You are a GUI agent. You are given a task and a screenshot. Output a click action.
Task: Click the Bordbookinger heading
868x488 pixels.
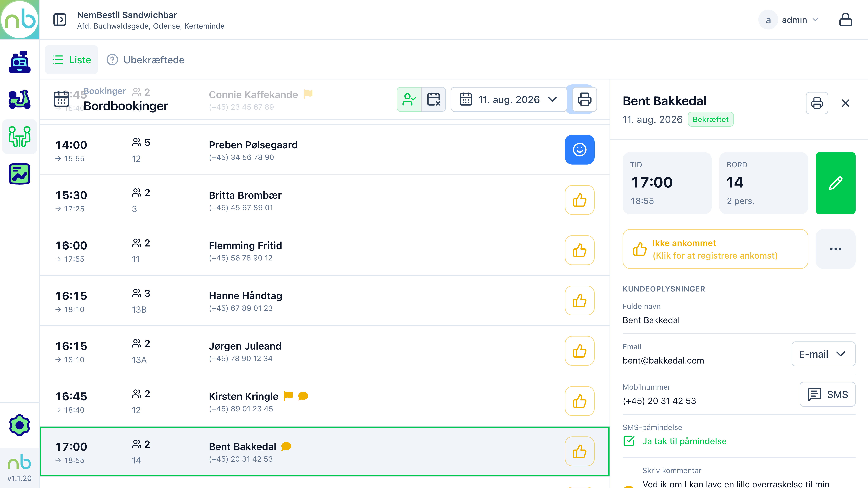point(126,106)
